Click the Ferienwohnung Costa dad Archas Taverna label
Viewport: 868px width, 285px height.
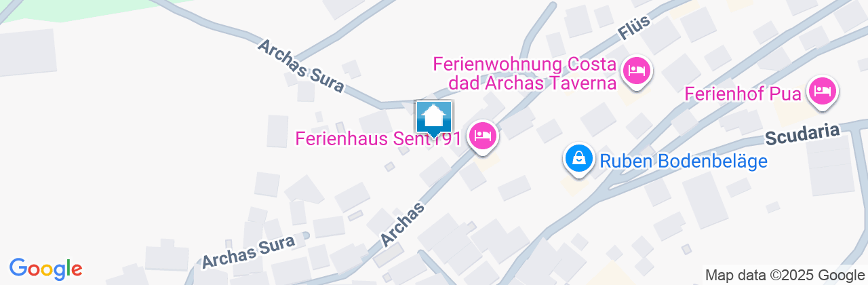point(525,74)
